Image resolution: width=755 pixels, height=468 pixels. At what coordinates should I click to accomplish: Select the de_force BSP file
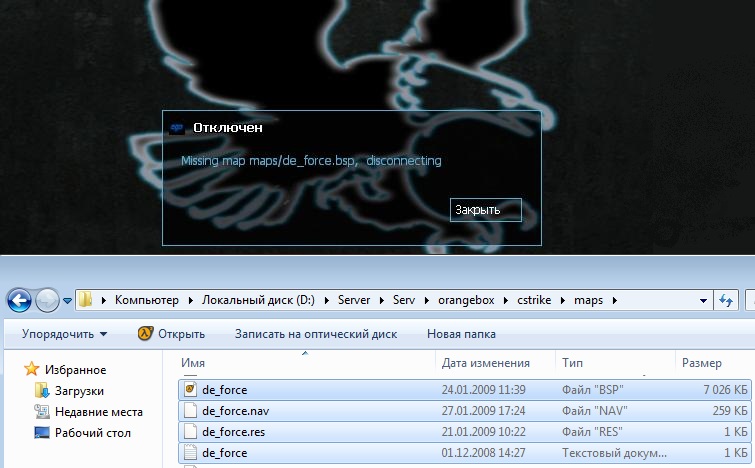tap(465, 390)
